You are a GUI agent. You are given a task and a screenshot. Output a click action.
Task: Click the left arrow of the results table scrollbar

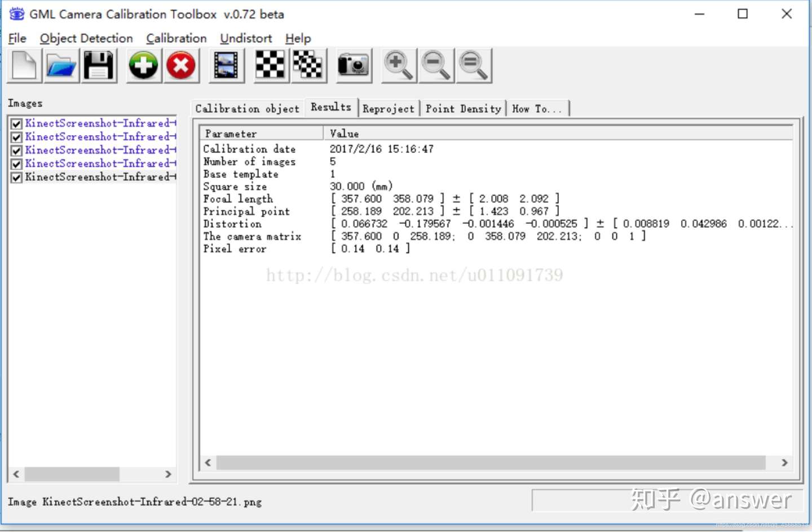208,463
